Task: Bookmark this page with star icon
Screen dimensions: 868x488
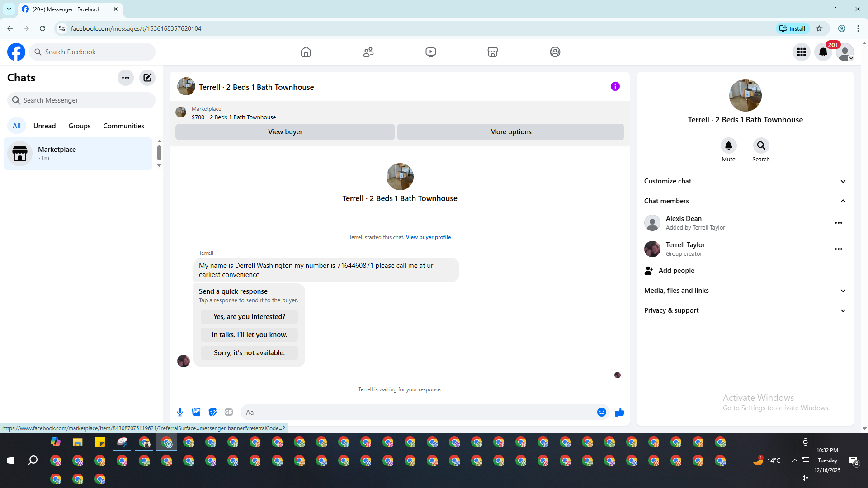Action: click(819, 28)
